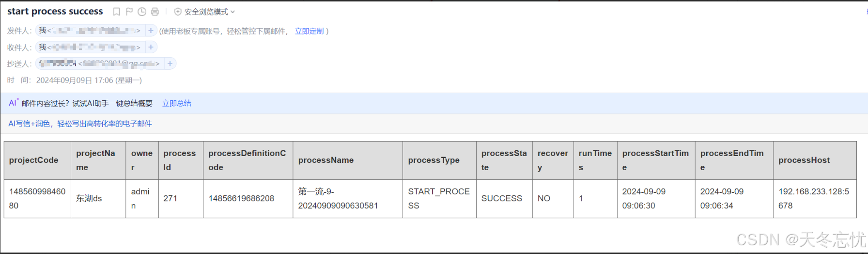Viewport: 868px width, 254px height.
Task: Open the 立即定制 link
Action: tap(309, 31)
